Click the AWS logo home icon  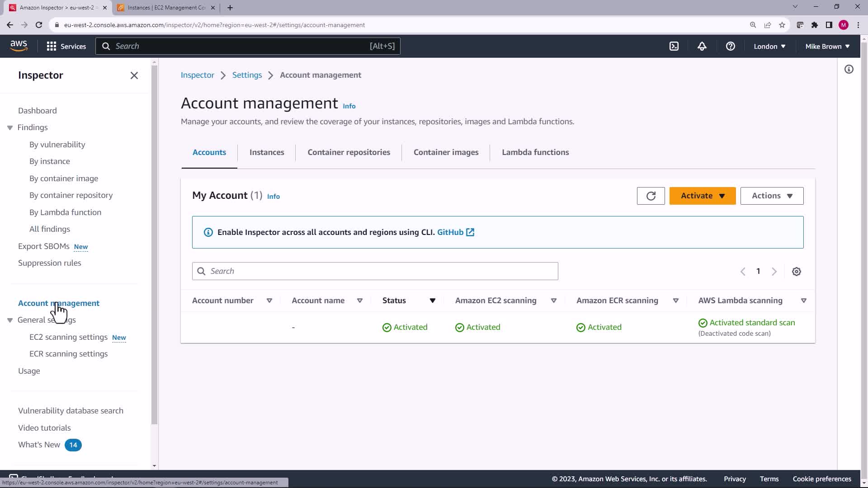point(19,46)
